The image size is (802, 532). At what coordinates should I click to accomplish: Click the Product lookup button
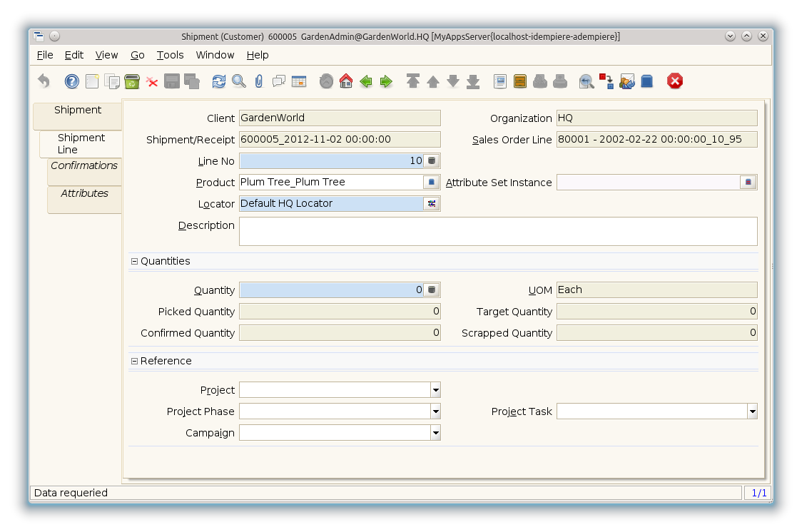[432, 183]
